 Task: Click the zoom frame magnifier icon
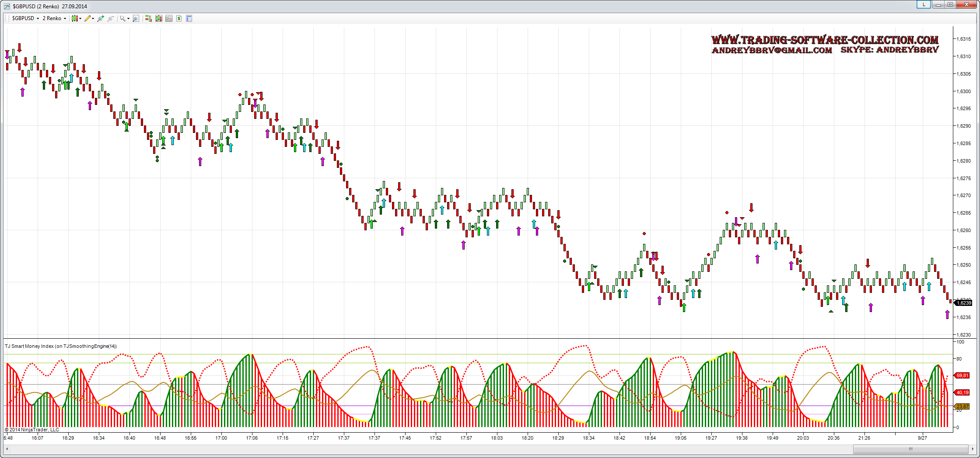click(x=136, y=18)
